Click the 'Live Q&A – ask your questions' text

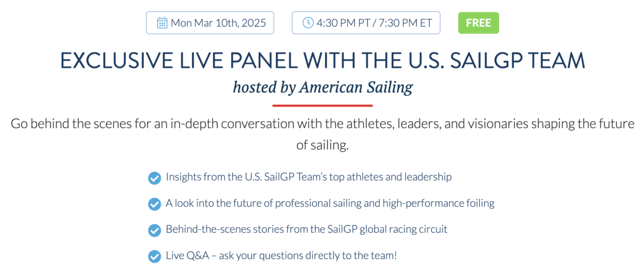[x=281, y=256]
